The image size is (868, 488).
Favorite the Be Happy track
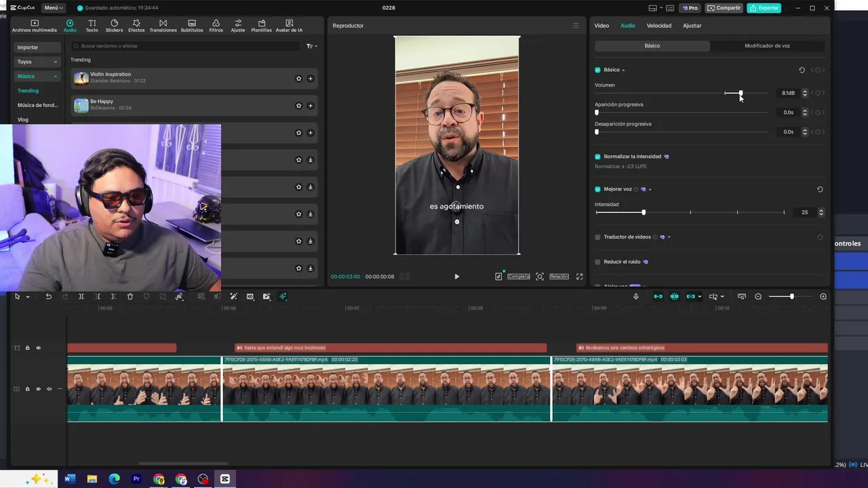point(298,106)
